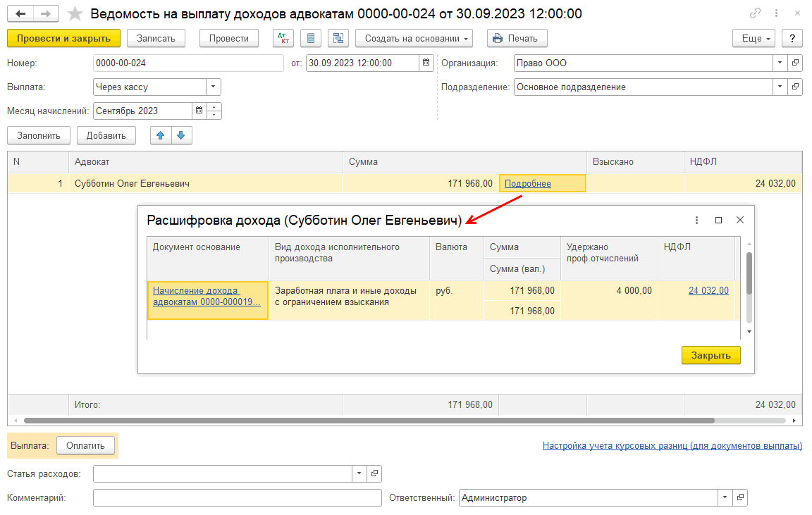The image size is (812, 515).
Task: Expand the Организация dropdown list
Action: (780, 63)
